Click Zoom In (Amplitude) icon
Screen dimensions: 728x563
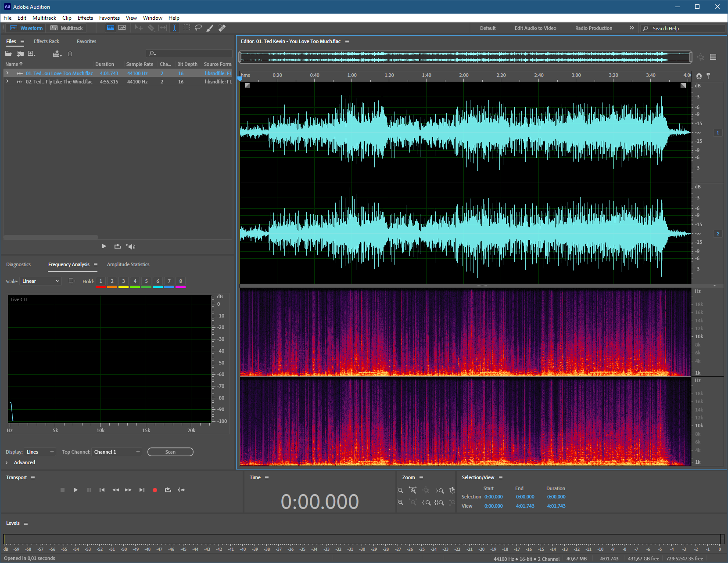click(x=401, y=490)
